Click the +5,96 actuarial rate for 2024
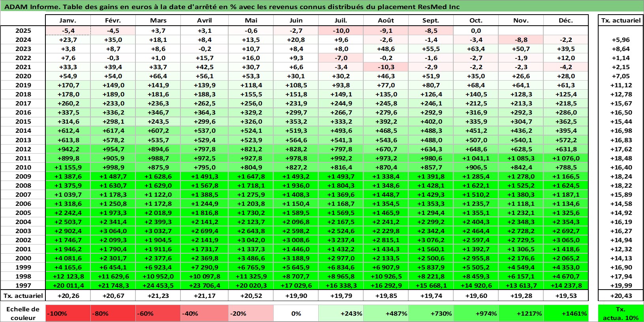 (x=621, y=40)
